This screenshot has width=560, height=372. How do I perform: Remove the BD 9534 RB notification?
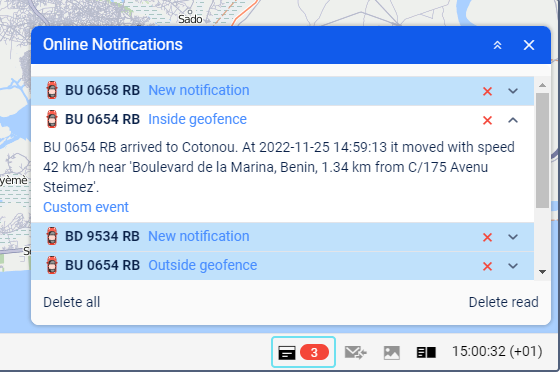click(x=488, y=237)
